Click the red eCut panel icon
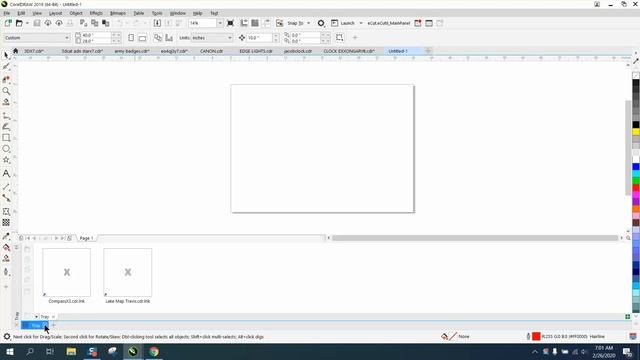640x360 pixels. (418, 23)
